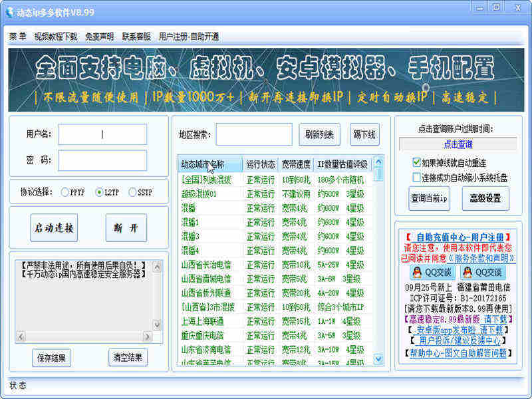Open 《服务条款和声明》 link
The height and width of the screenshot is (399, 532).
coord(481,259)
